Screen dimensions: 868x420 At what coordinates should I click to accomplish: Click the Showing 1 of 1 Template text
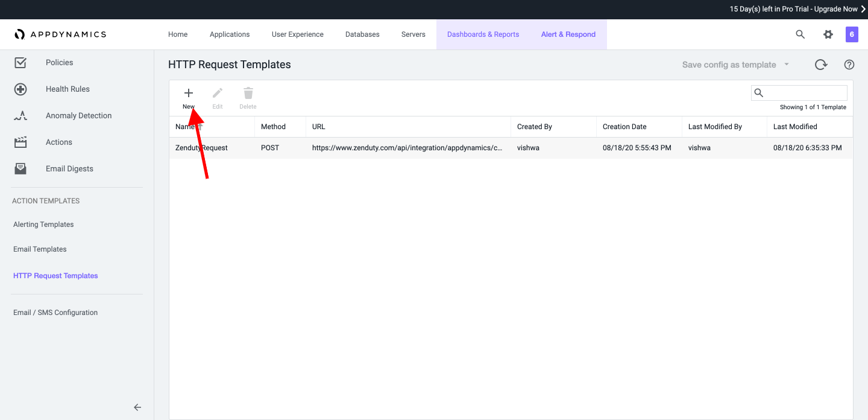813,107
